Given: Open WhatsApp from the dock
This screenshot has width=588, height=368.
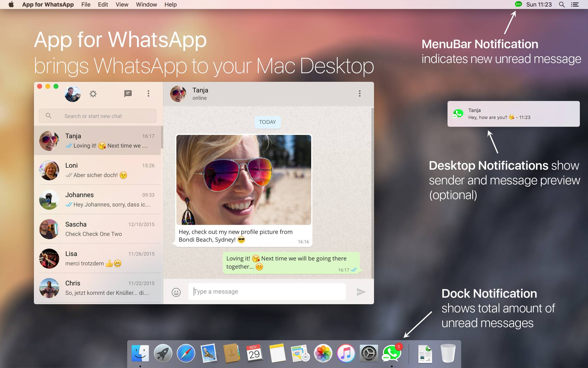Looking at the screenshot, I should pyautogui.click(x=392, y=354).
